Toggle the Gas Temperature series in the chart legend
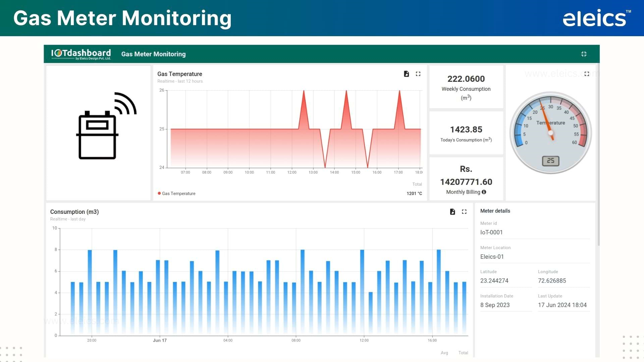 click(176, 193)
